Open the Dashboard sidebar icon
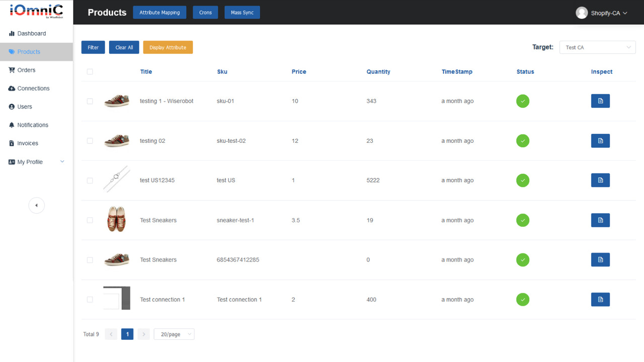Image resolution: width=644 pixels, height=362 pixels. pos(11,33)
